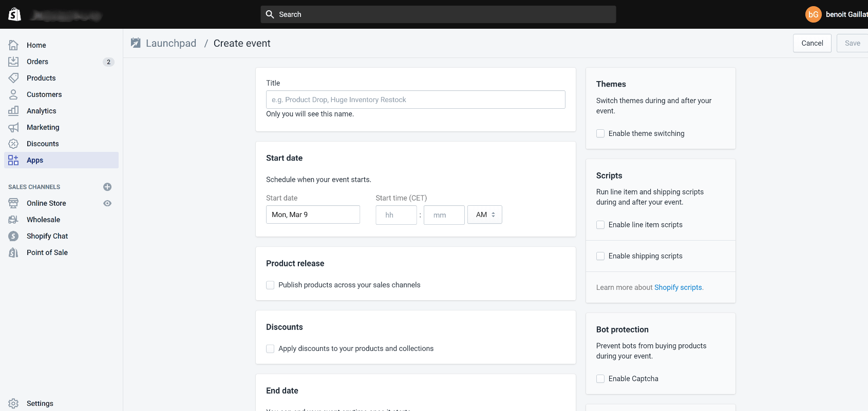Click the Online Store storefront icon

(13, 203)
